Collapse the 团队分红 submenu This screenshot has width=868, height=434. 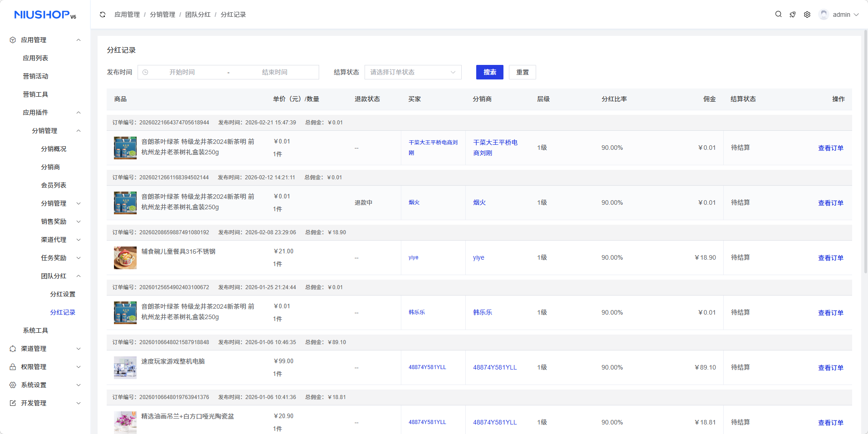click(79, 276)
